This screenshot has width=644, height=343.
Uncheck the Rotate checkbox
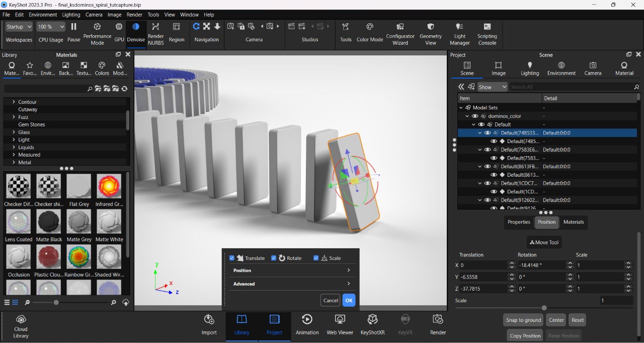(274, 258)
